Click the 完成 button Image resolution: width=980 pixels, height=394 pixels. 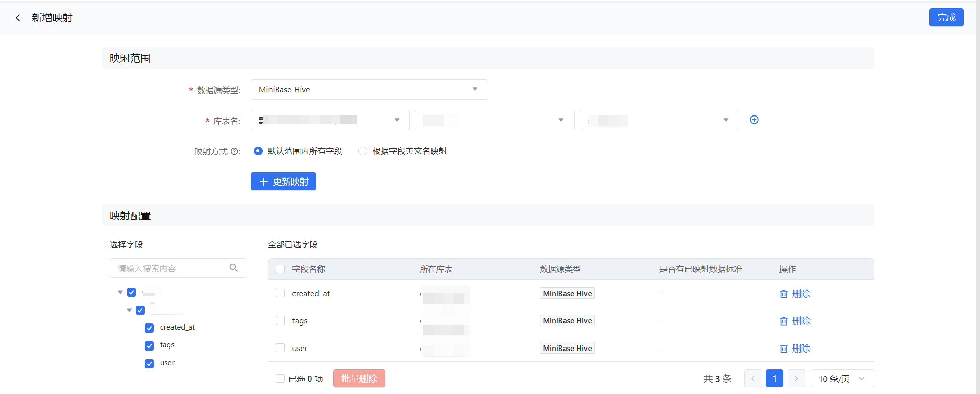[946, 17]
